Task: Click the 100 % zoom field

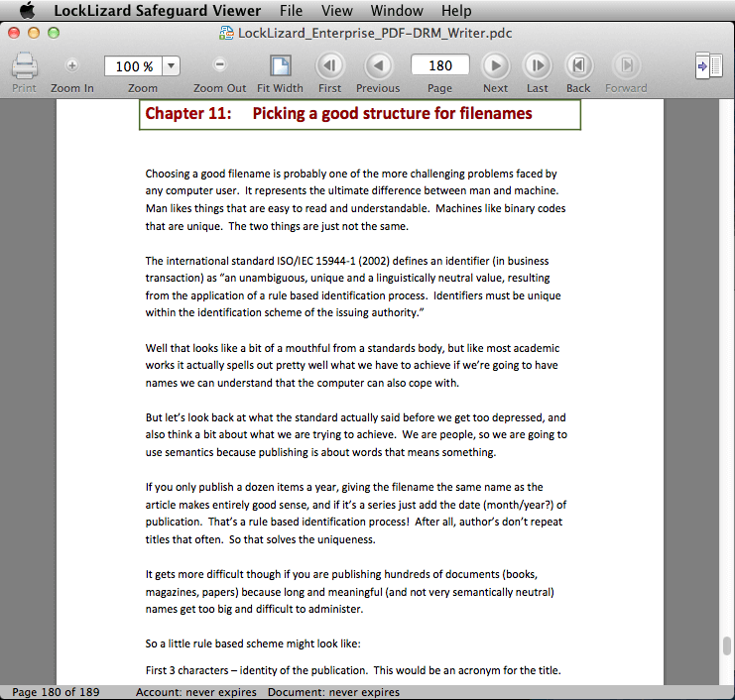Action: [x=133, y=66]
